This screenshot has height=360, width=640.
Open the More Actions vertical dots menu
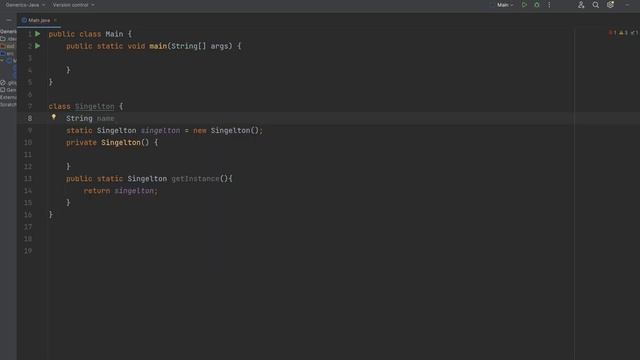(x=549, y=5)
